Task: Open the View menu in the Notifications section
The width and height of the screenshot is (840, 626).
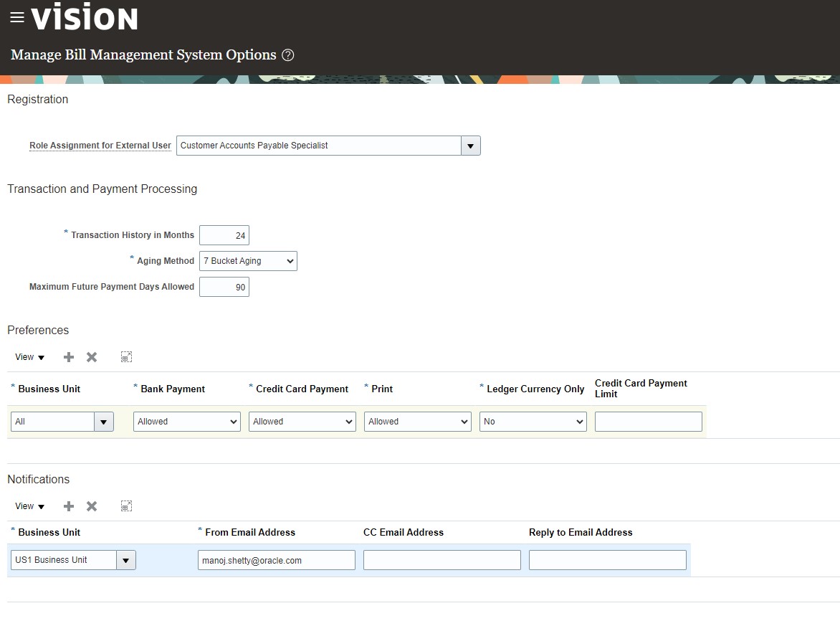Action: pyautogui.click(x=29, y=506)
